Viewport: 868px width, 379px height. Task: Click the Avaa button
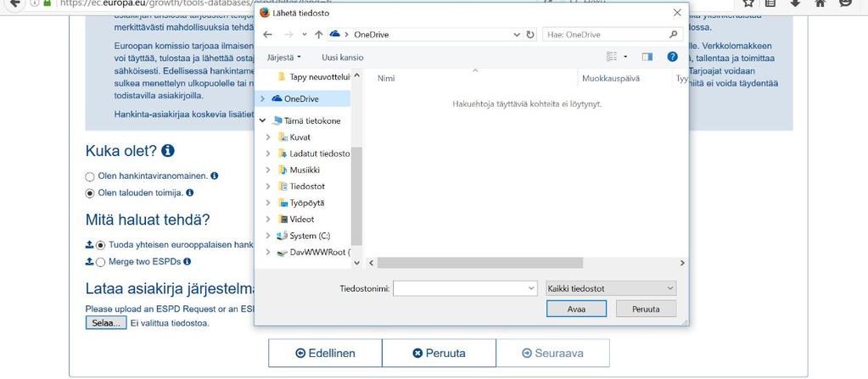[576, 309]
